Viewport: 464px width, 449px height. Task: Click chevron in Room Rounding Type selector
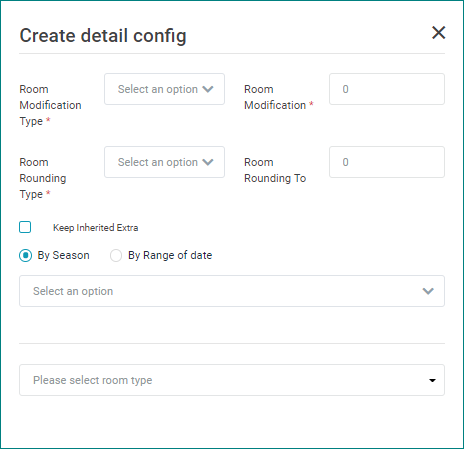point(208,162)
